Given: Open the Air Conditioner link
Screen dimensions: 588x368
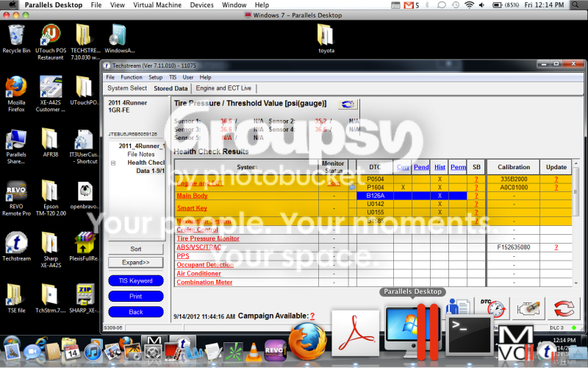Looking at the screenshot, I should [x=198, y=273].
